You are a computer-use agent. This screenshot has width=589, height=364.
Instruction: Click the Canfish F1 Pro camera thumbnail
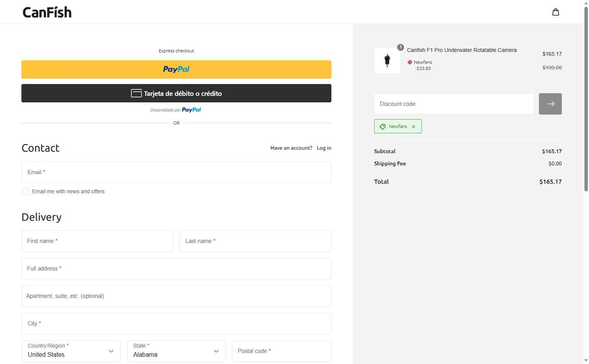tap(388, 60)
